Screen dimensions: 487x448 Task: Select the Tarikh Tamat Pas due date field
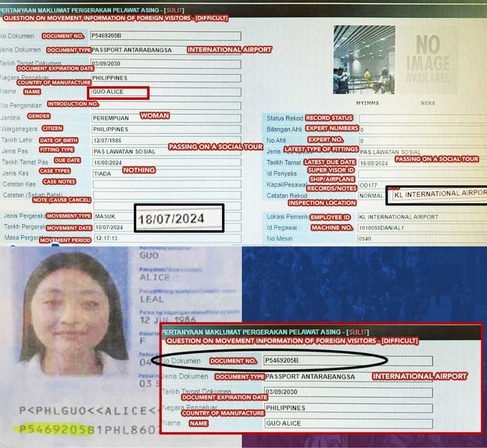(166, 163)
